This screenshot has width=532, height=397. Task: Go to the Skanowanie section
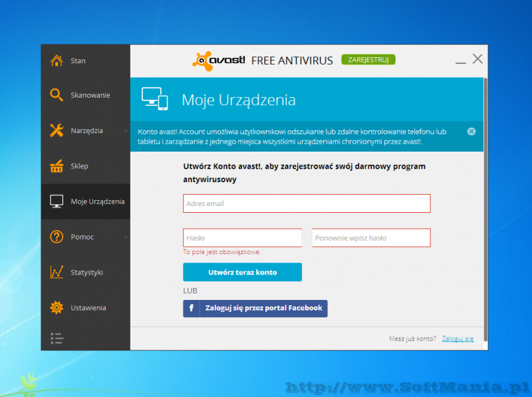coord(90,95)
